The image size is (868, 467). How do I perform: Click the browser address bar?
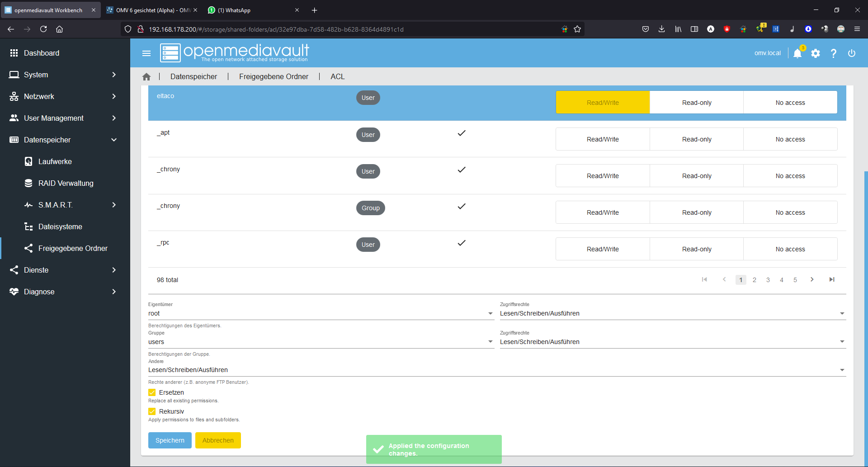tap(353, 29)
